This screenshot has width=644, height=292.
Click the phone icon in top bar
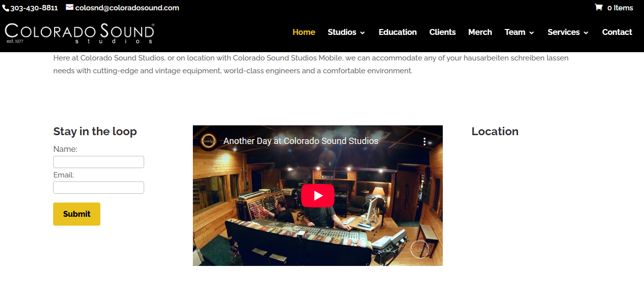[6, 8]
